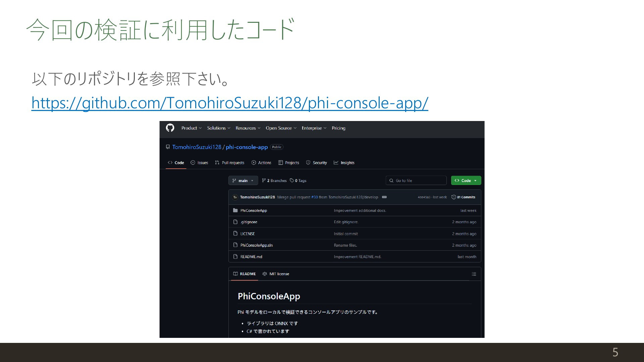
Task: Click the TomohiroSuzuki128 commit author avatar
Action: click(235, 197)
